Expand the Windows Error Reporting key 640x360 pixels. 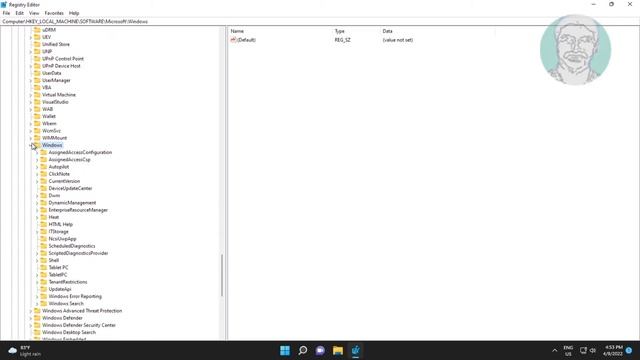pos(37,297)
